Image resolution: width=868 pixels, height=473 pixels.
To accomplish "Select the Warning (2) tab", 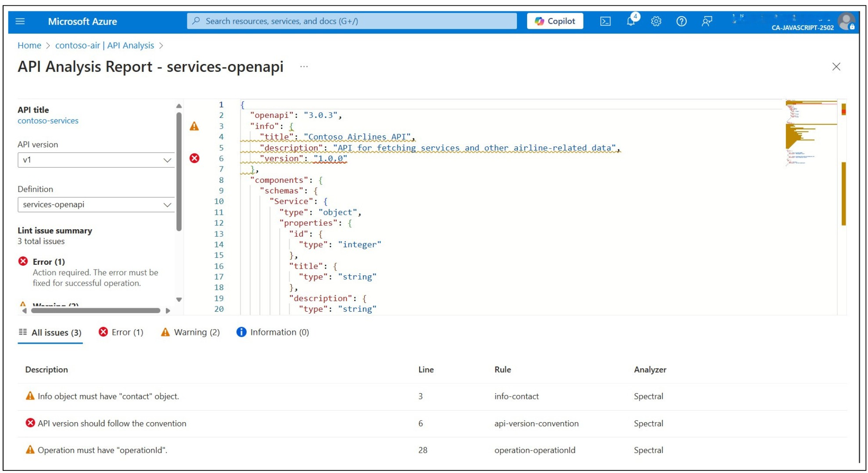I will pyautogui.click(x=190, y=332).
